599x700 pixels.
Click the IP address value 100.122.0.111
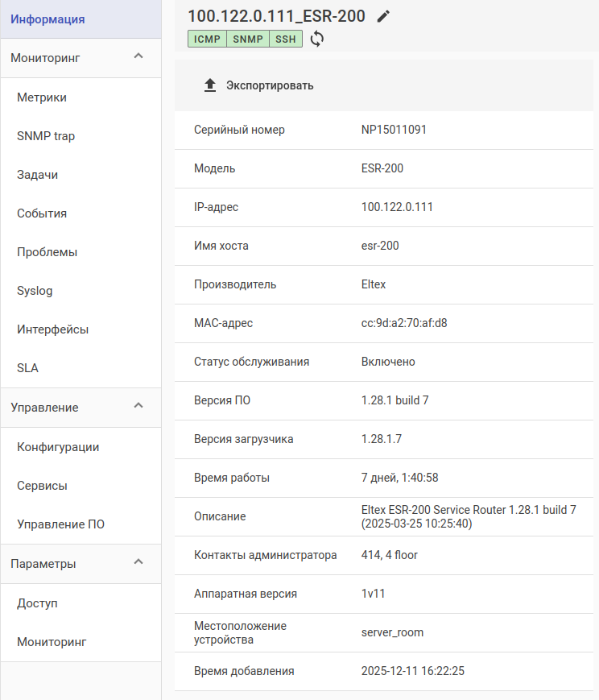(397, 207)
